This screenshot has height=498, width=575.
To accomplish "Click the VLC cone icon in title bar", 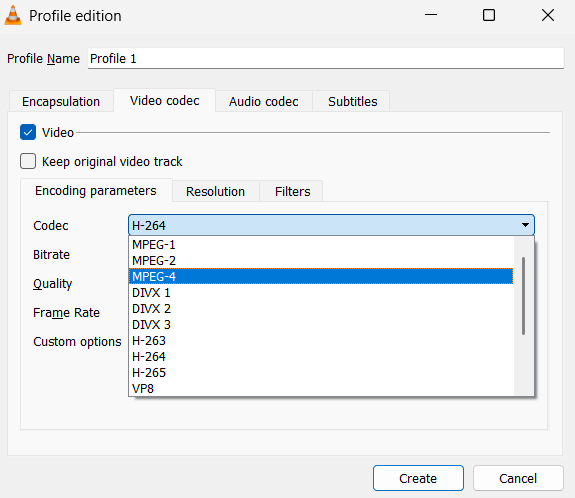I will tap(13, 15).
